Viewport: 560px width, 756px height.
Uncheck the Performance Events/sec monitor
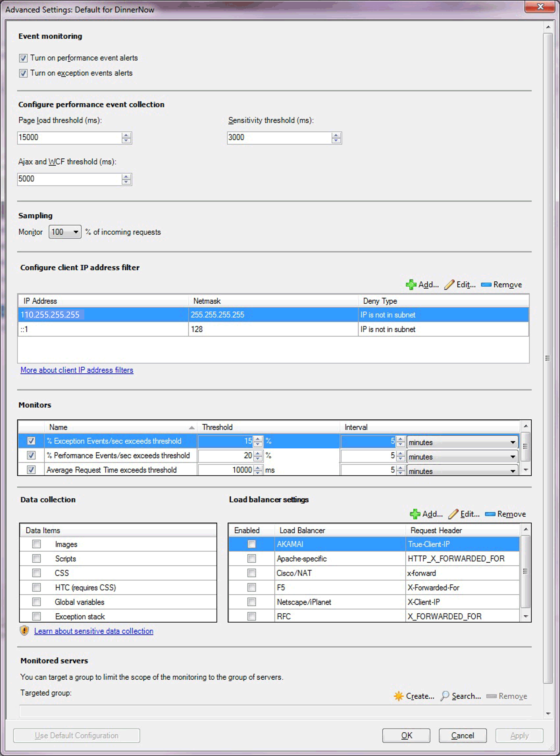31,455
